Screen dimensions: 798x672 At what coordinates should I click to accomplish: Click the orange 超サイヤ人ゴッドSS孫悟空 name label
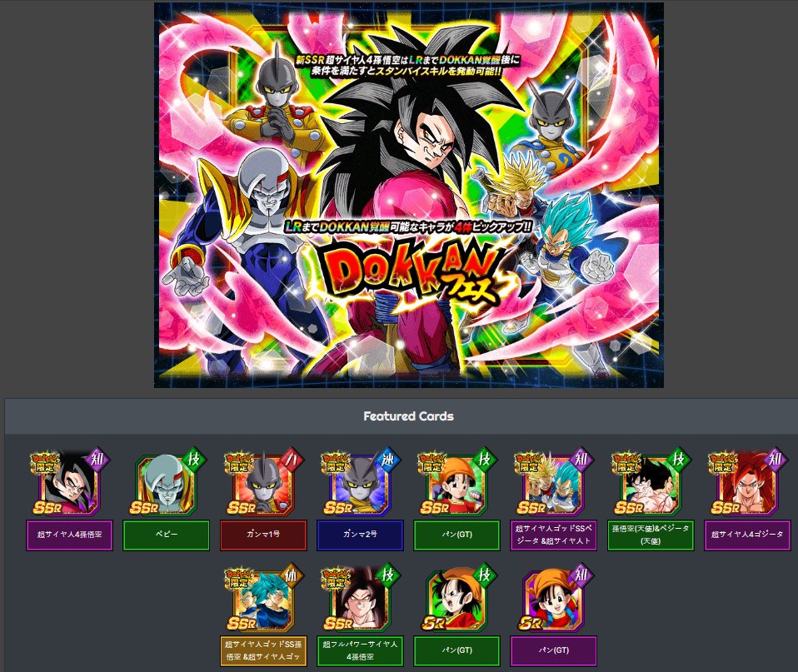pos(263,650)
